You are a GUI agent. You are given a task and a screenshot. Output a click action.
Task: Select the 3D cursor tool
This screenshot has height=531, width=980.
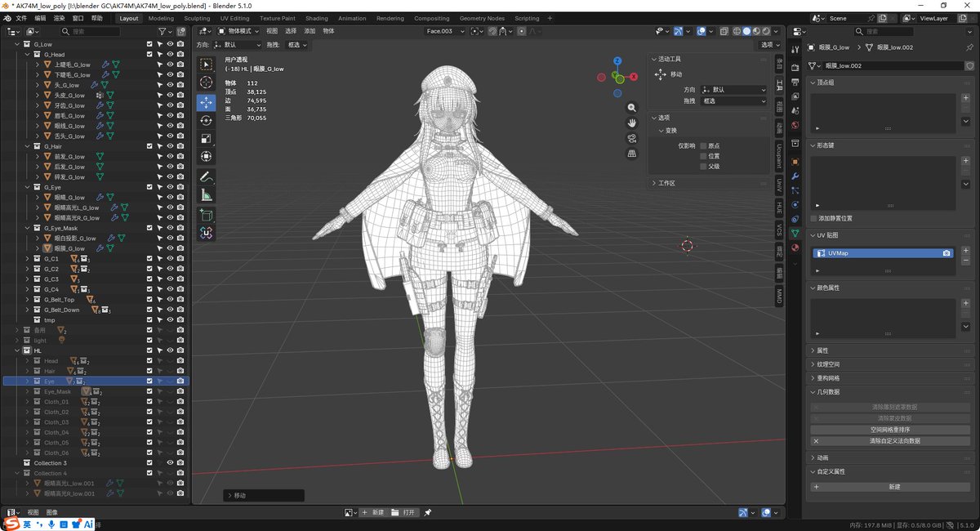[x=206, y=83]
